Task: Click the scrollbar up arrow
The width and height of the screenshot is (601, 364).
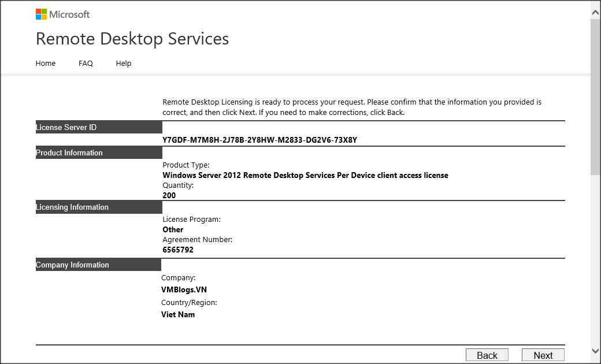Action: click(x=595, y=11)
